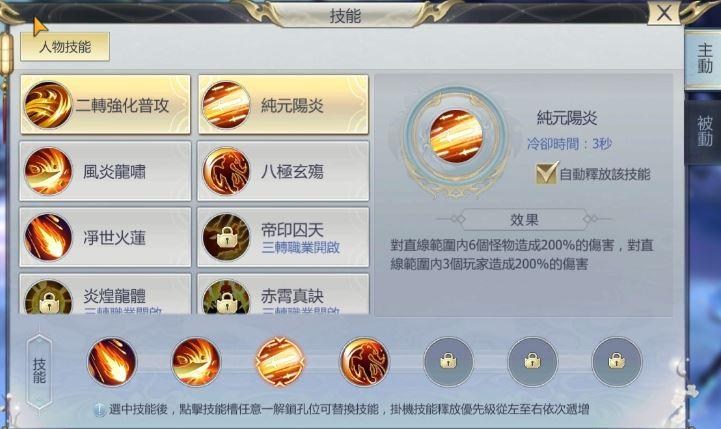
Task: Click the large 純元陽炎 detail icon
Action: tap(456, 137)
